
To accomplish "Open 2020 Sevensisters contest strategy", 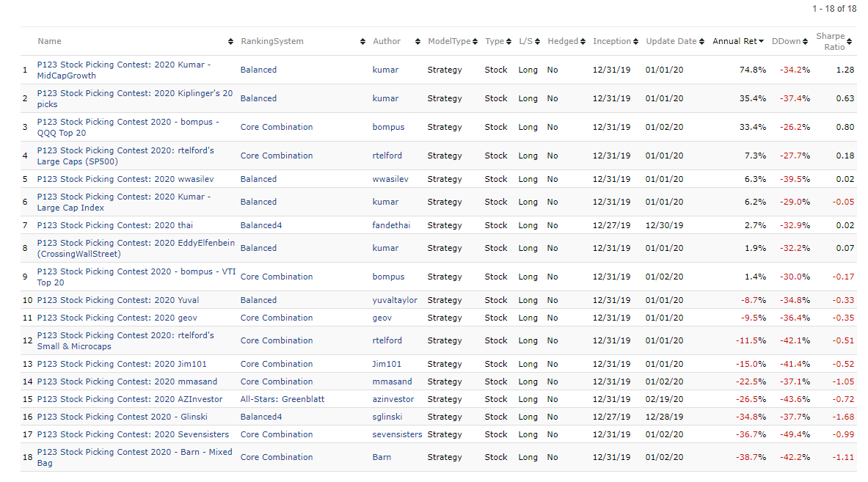I will tap(133, 435).
